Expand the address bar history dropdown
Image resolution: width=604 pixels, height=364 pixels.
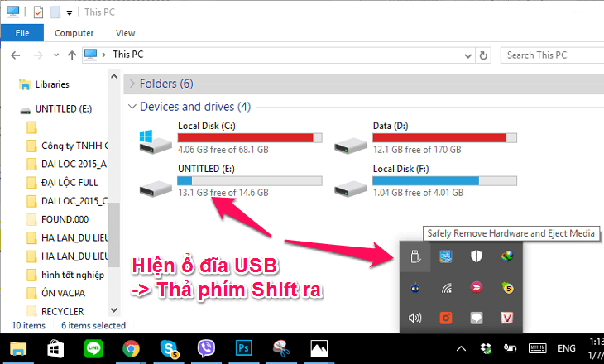pos(468,56)
